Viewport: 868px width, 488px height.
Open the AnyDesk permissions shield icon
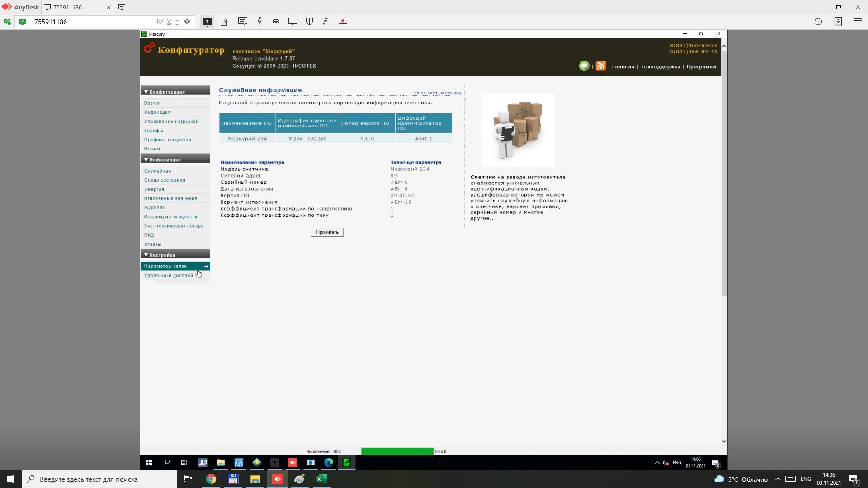[310, 21]
